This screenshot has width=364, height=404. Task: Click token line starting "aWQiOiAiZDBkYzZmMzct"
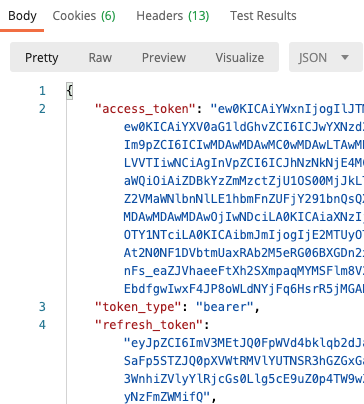tap(244, 181)
